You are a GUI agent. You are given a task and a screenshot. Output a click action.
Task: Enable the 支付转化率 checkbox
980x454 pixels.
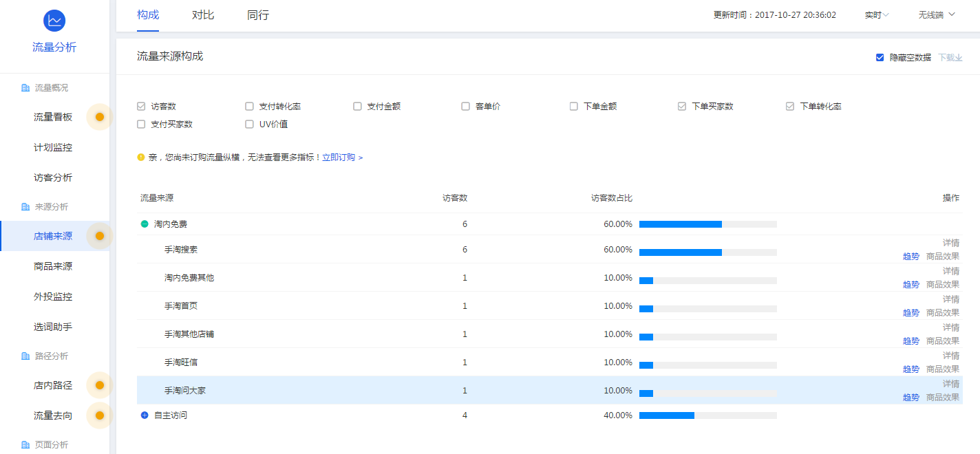coord(249,107)
